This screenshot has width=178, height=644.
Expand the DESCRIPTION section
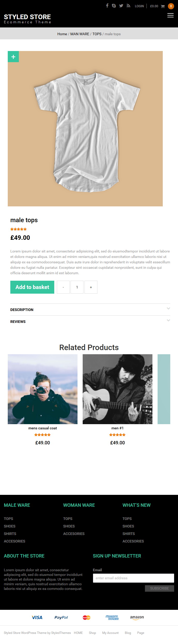[x=90, y=310]
